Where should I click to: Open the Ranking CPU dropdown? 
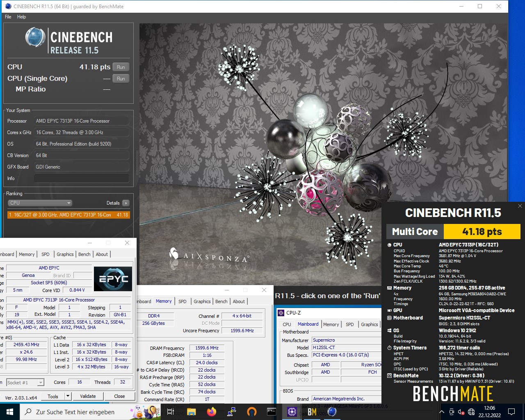pos(40,203)
